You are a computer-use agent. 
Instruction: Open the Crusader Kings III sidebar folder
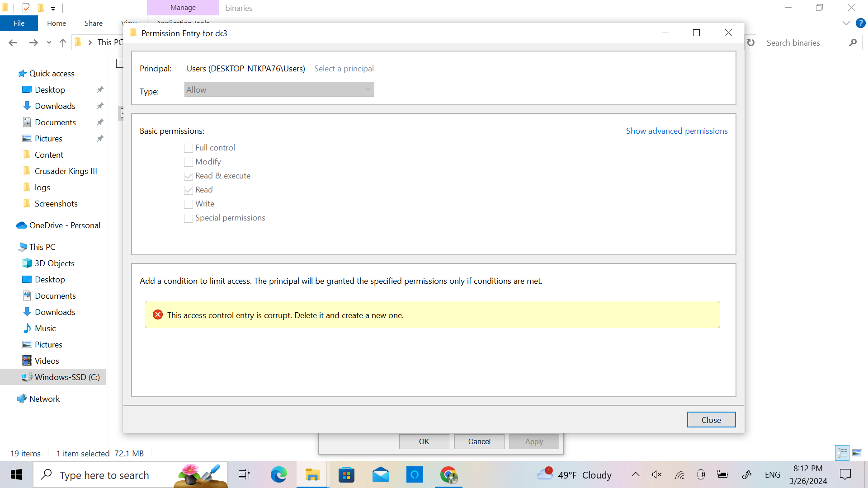pos(66,171)
